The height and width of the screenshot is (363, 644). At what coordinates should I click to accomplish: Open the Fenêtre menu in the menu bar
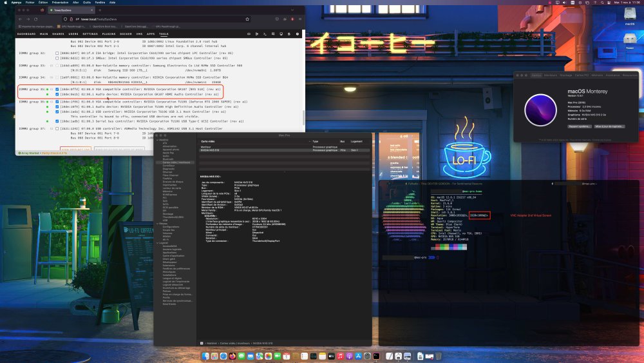click(100, 3)
